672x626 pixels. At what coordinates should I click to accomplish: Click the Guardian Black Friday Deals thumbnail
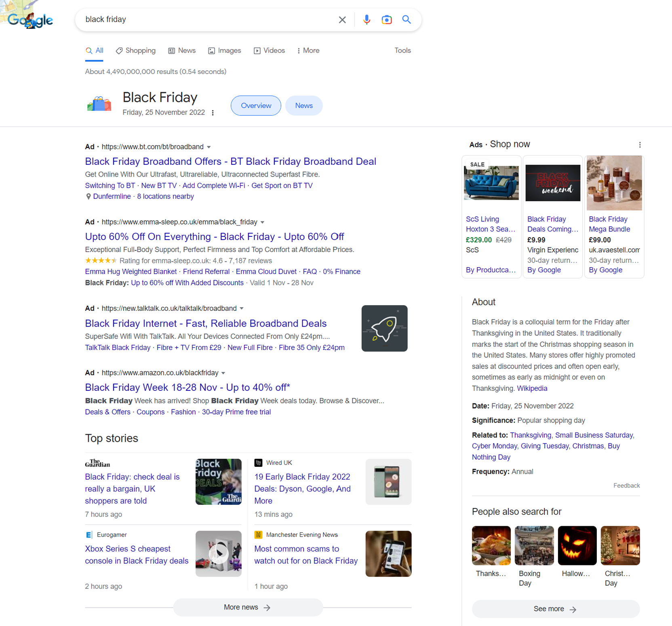click(x=219, y=482)
